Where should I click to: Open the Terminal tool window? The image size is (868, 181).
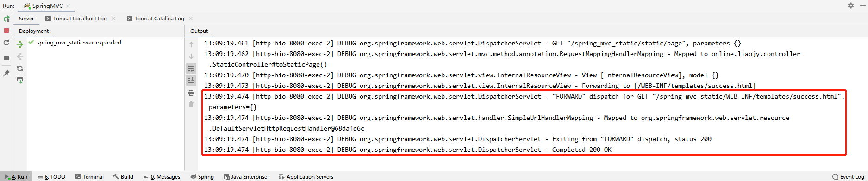coord(89,177)
